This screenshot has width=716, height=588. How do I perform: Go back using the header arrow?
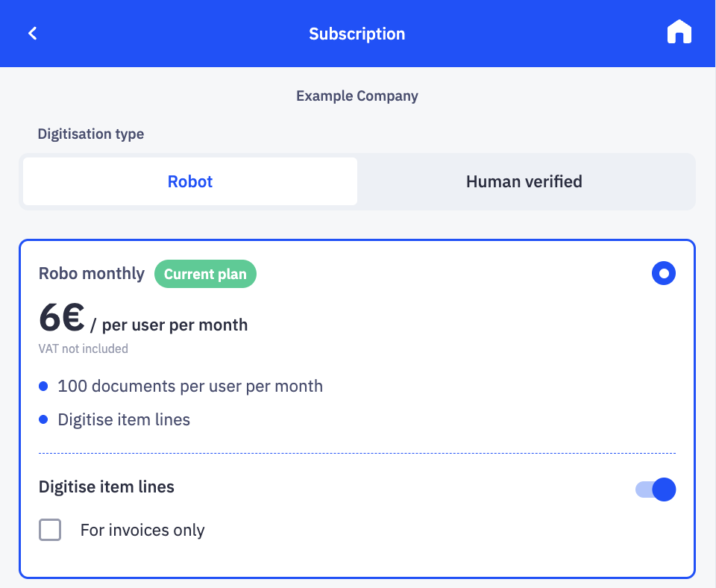pyautogui.click(x=32, y=34)
